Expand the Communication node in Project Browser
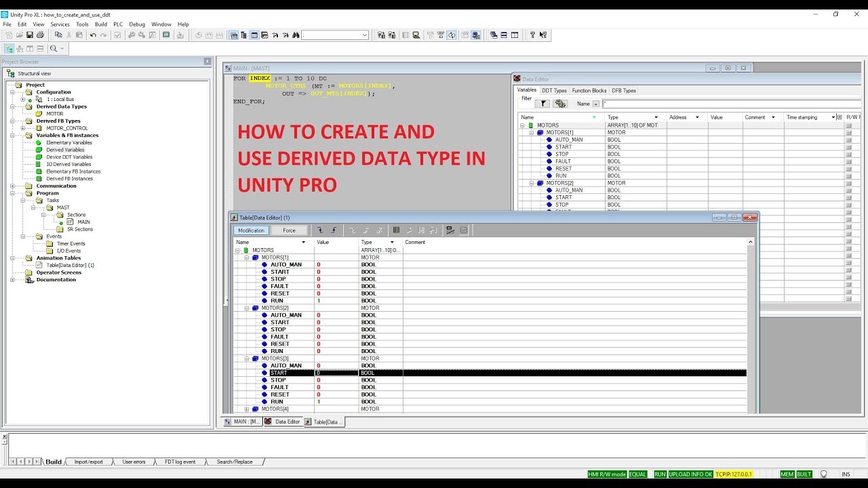This screenshot has width=868, height=488. [x=13, y=186]
